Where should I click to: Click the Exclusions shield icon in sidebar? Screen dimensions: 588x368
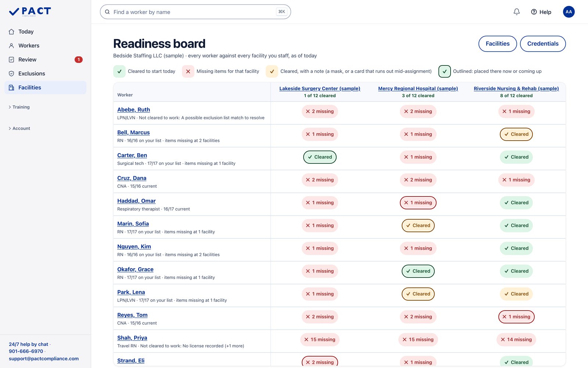coord(11,74)
